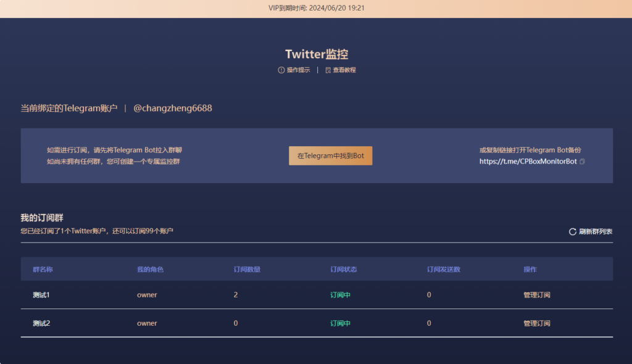This screenshot has height=364, width=632.
Task: Copy the CPBoxMonitorBot link via copy icon
Action: pos(582,161)
